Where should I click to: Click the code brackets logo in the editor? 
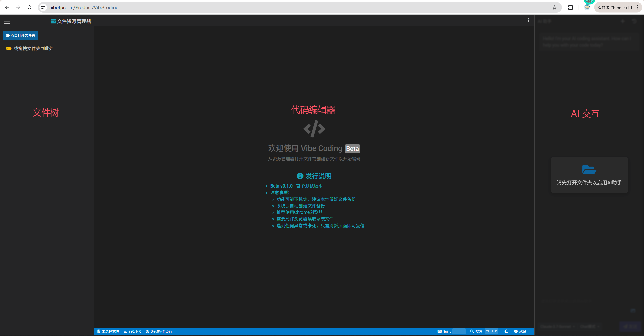[x=314, y=129]
